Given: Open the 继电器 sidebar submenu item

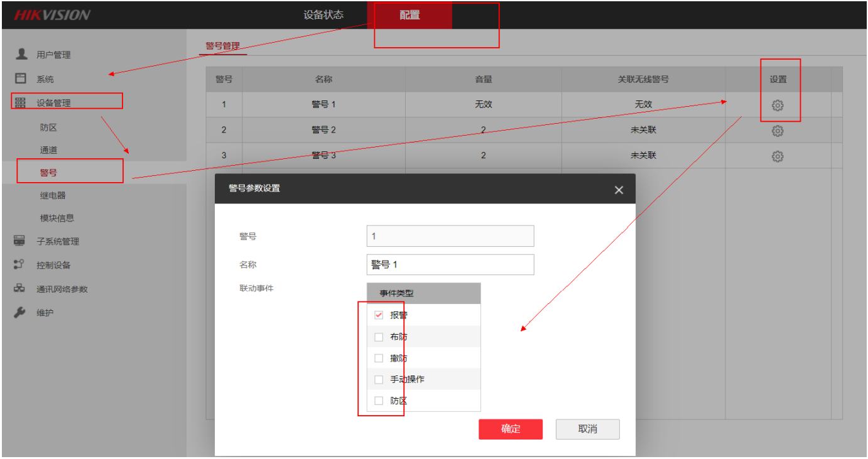Looking at the screenshot, I should click(x=53, y=195).
